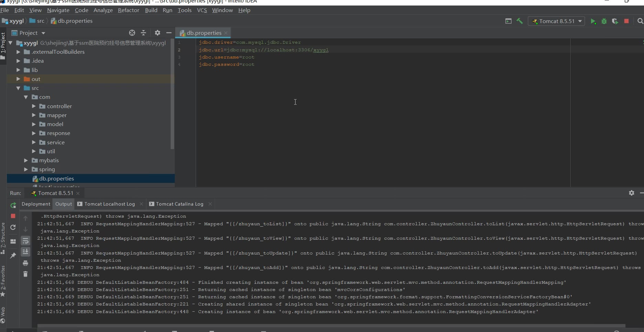
Task: Toggle scroll to end of console
Action: coord(25,252)
